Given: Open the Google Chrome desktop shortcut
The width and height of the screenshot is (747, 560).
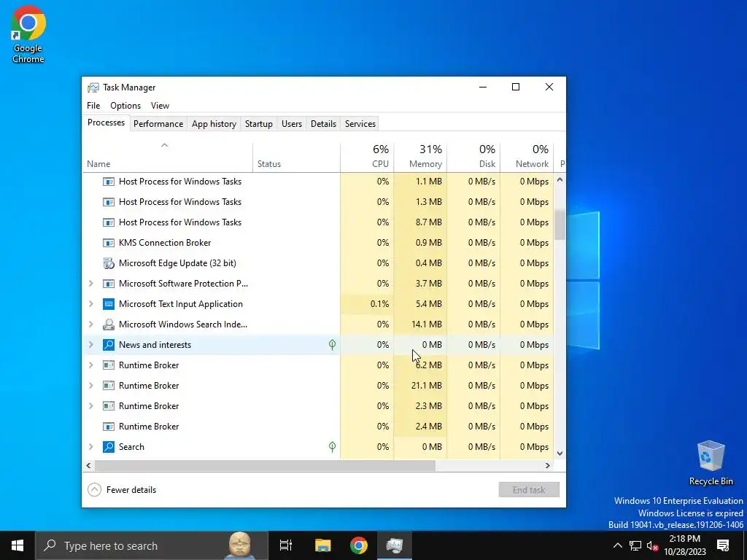Looking at the screenshot, I should (28, 35).
